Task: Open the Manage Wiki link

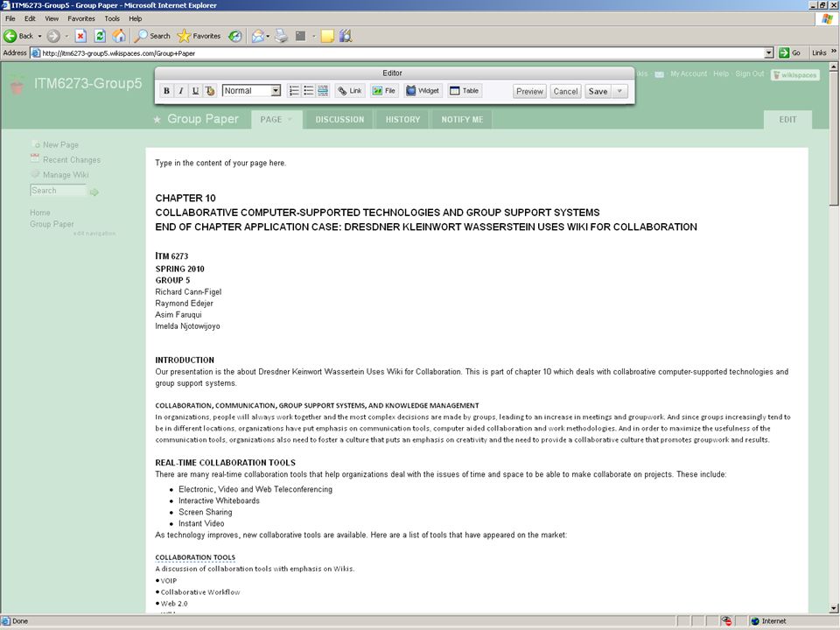Action: (x=66, y=175)
